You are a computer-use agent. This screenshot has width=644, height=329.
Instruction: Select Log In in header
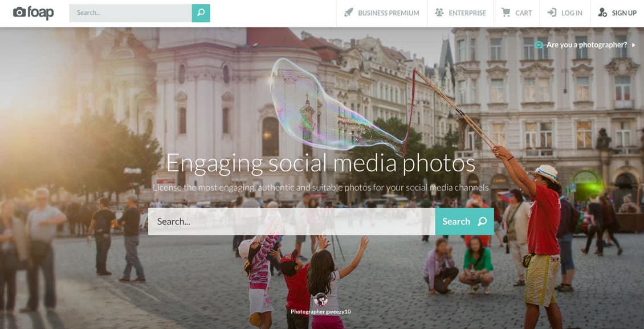point(565,13)
